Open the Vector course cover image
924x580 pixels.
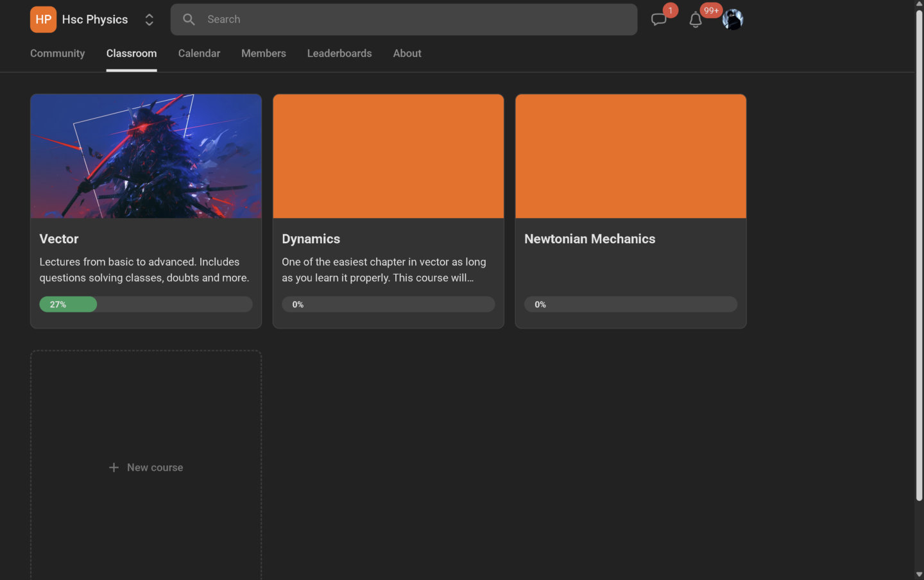(146, 156)
